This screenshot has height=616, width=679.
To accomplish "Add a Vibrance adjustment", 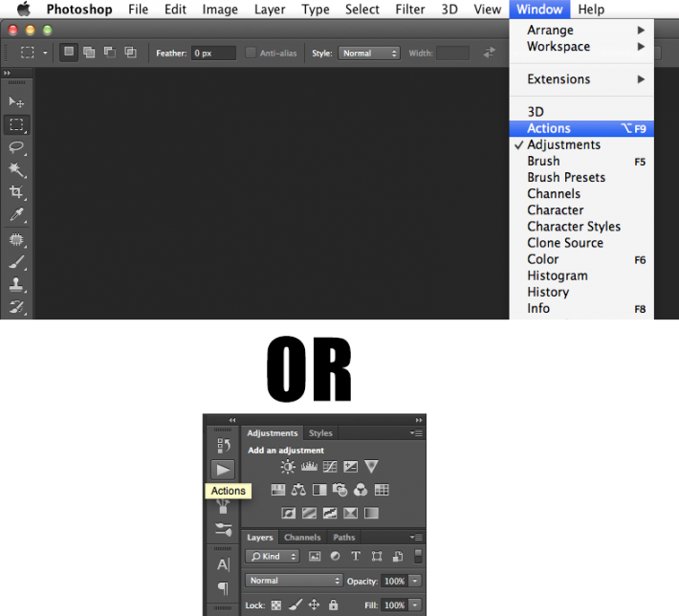I will pyautogui.click(x=371, y=467).
